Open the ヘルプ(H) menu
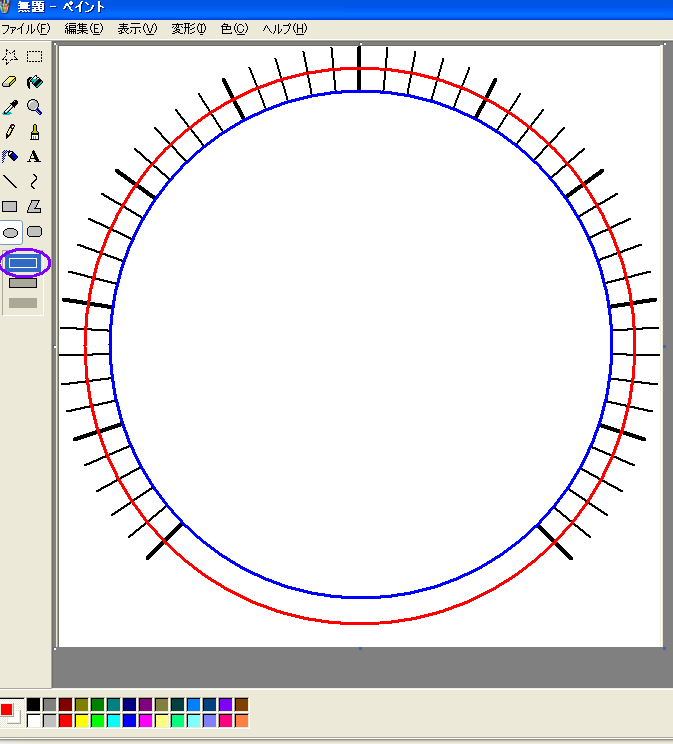673x744 pixels. 285,29
